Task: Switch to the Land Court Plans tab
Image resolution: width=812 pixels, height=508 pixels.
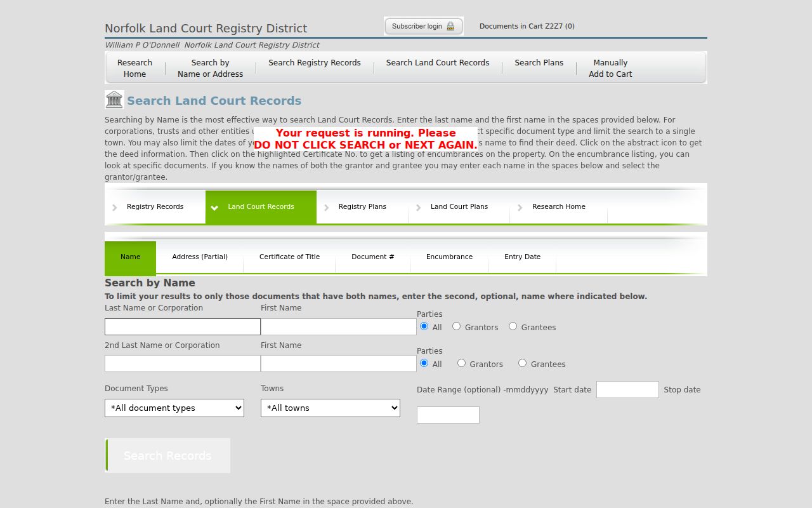Action: coord(459,207)
